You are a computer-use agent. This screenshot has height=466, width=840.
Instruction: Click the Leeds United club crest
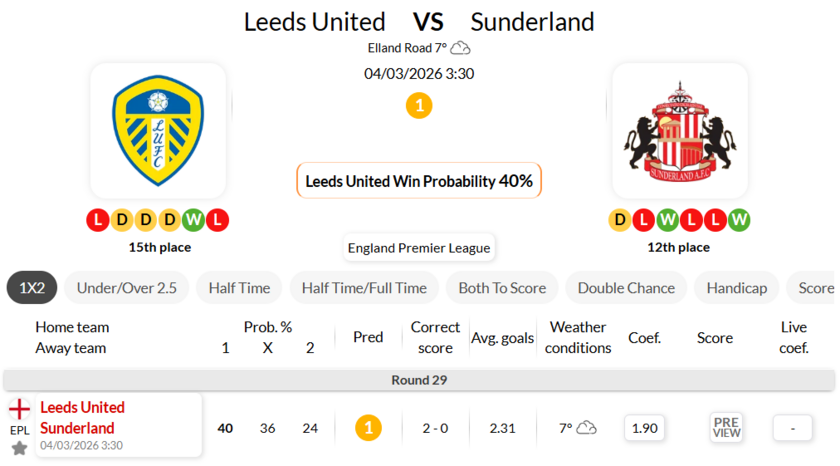158,130
